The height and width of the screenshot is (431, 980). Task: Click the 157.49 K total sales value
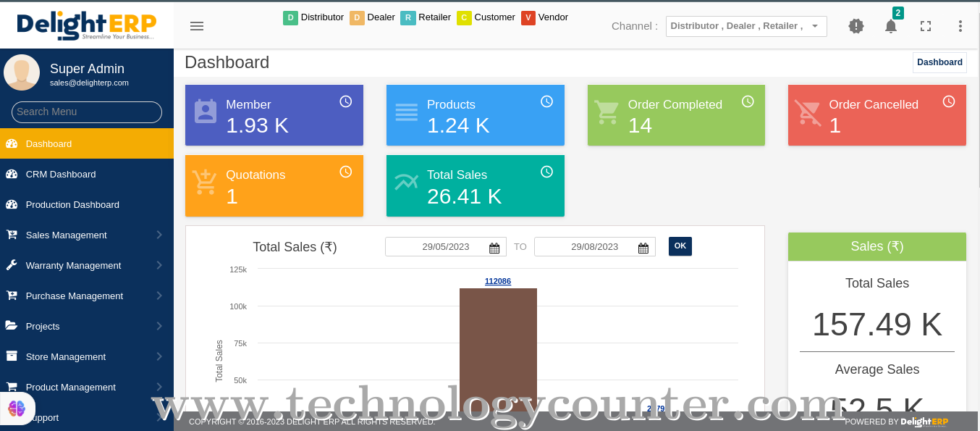tap(877, 325)
